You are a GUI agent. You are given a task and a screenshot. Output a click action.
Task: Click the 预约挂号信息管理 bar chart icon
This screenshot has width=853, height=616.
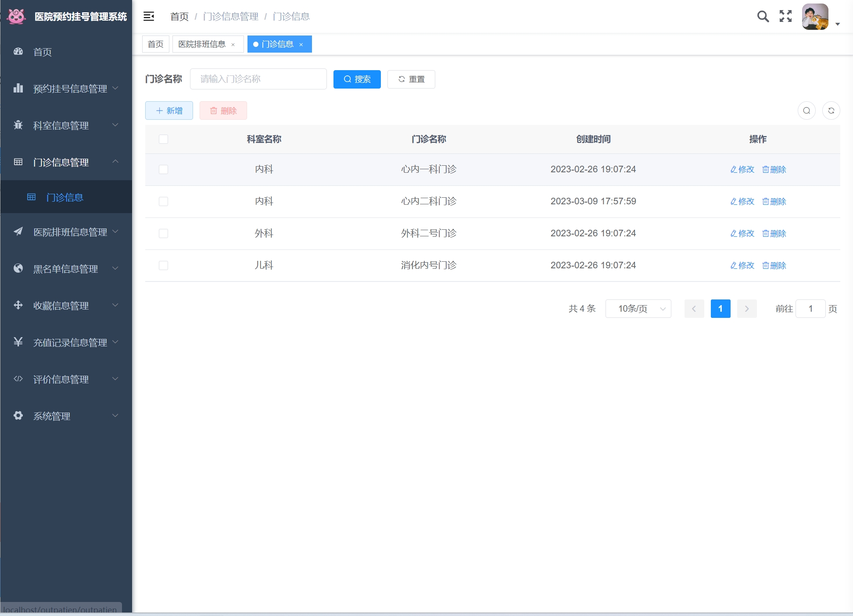(x=18, y=88)
